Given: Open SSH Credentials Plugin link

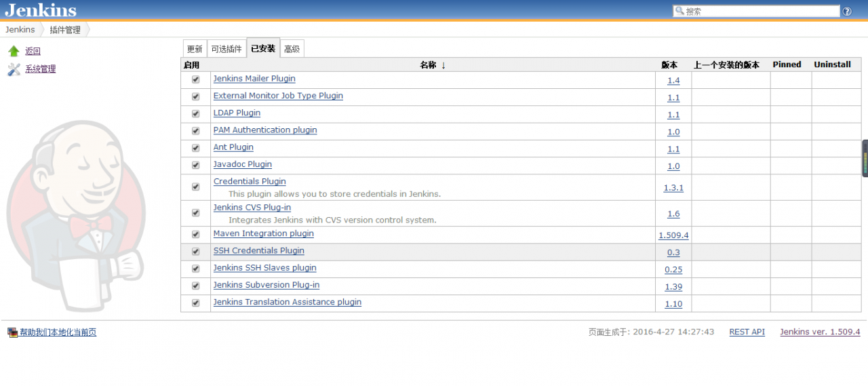Looking at the screenshot, I should click(259, 250).
